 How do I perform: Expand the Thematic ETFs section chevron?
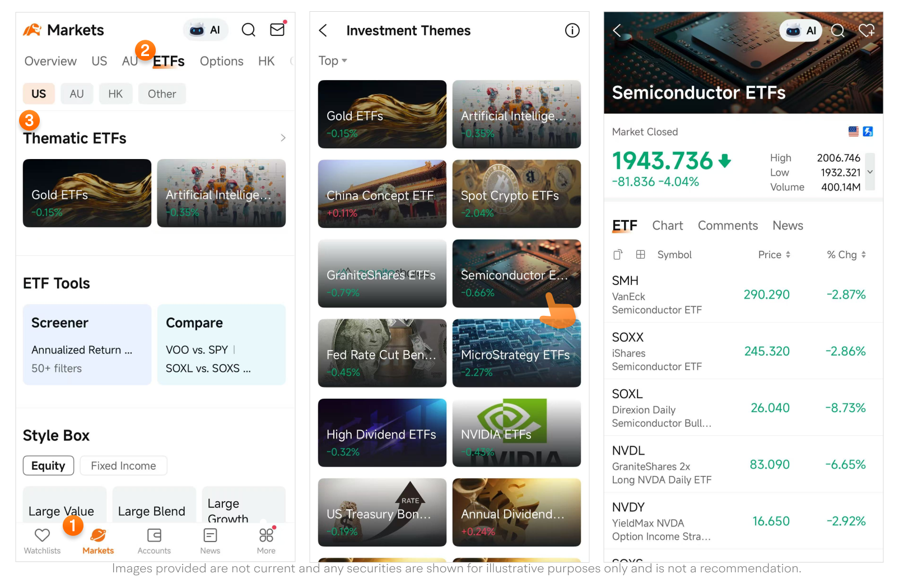pyautogui.click(x=283, y=138)
